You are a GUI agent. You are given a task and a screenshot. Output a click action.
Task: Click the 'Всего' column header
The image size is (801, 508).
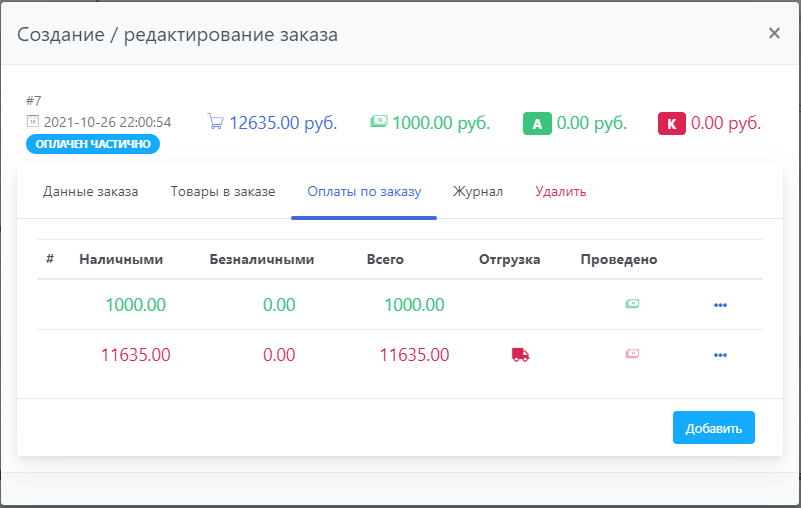click(x=385, y=259)
